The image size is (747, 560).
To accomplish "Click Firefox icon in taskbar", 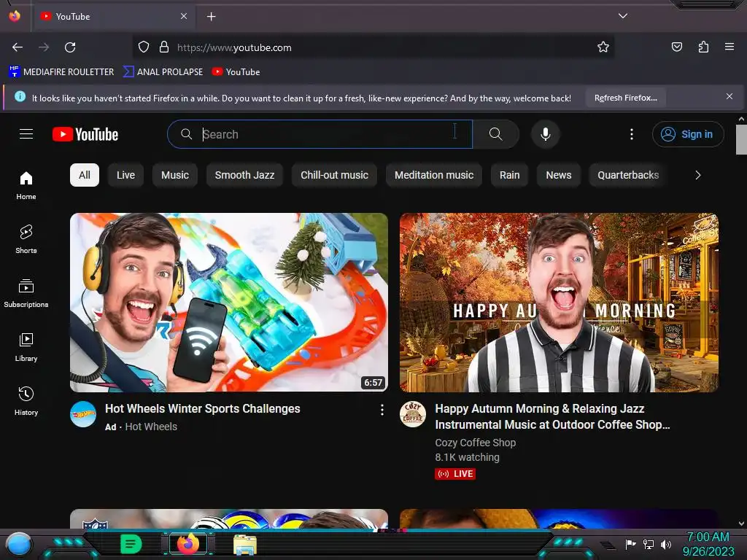I will point(188,543).
